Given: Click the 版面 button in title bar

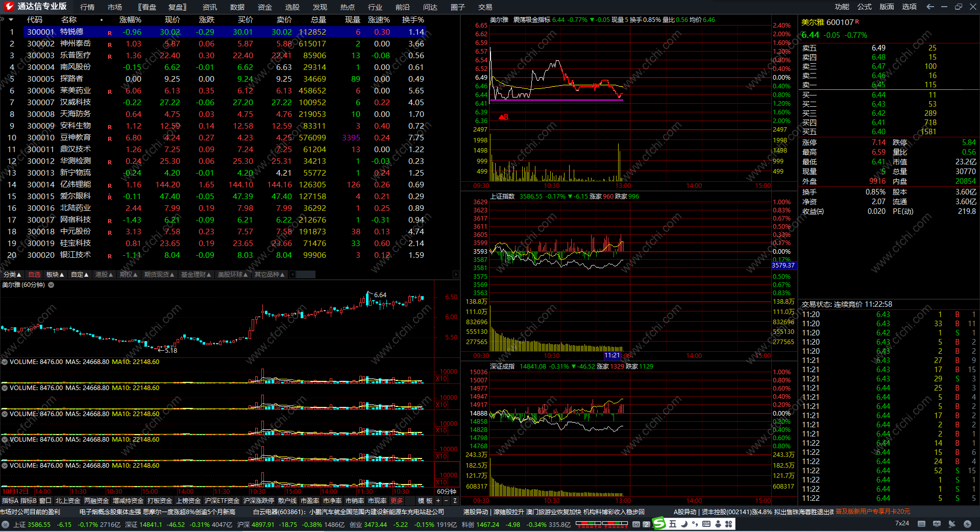Looking at the screenshot, I should click(x=887, y=7).
